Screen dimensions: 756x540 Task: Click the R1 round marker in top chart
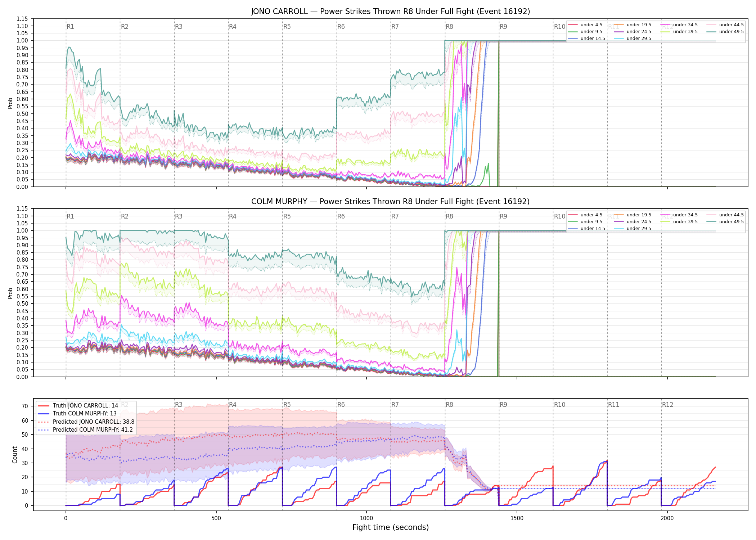tap(70, 27)
